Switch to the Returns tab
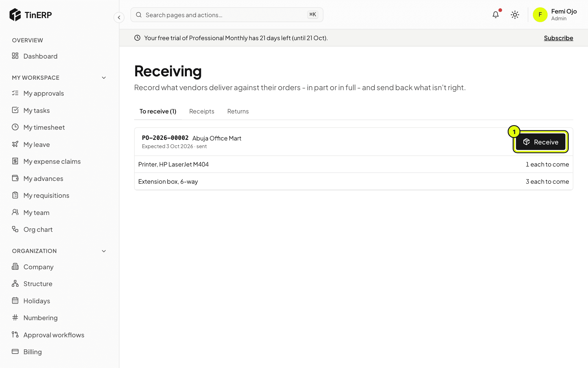 (238, 111)
